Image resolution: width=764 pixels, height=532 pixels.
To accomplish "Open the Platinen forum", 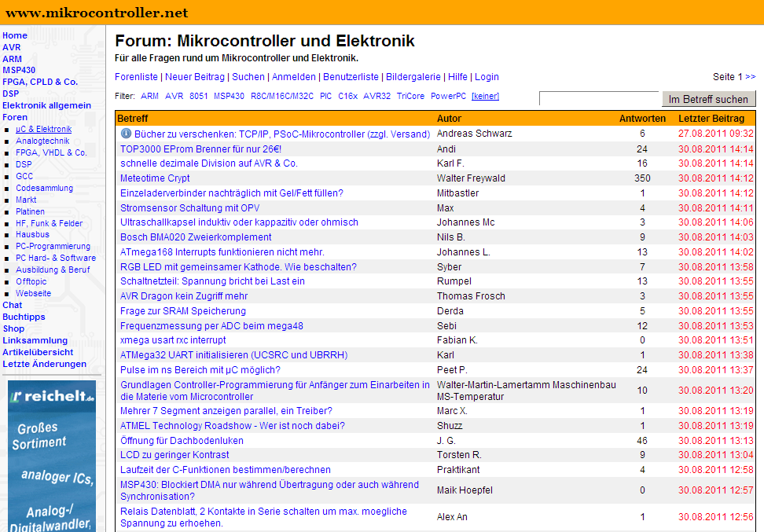I will click(30, 211).
